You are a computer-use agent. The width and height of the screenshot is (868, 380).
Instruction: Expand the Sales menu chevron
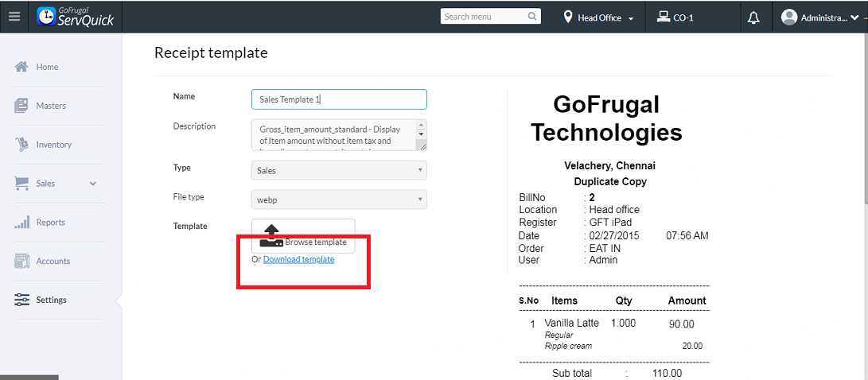click(x=93, y=184)
